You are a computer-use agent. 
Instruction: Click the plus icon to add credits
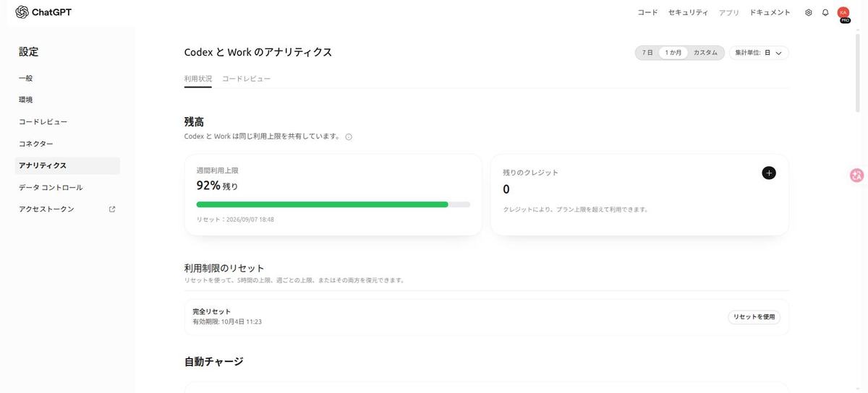pyautogui.click(x=769, y=173)
